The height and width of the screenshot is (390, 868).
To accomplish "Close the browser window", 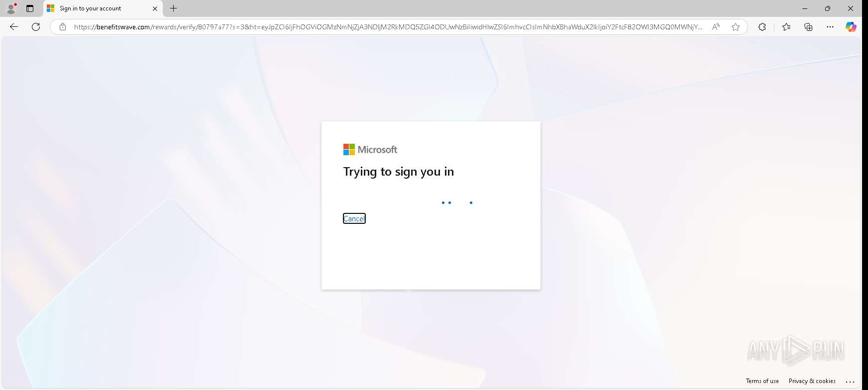I will coord(851,8).
